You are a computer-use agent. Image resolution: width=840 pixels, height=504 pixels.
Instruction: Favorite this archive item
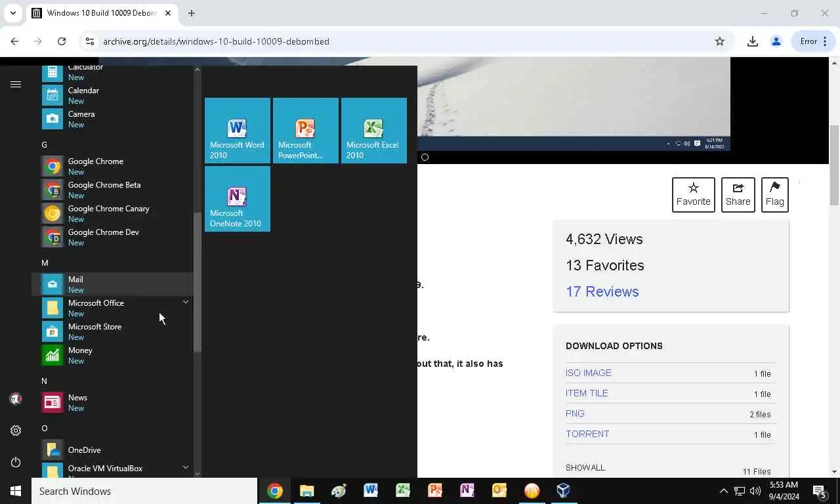click(x=694, y=195)
